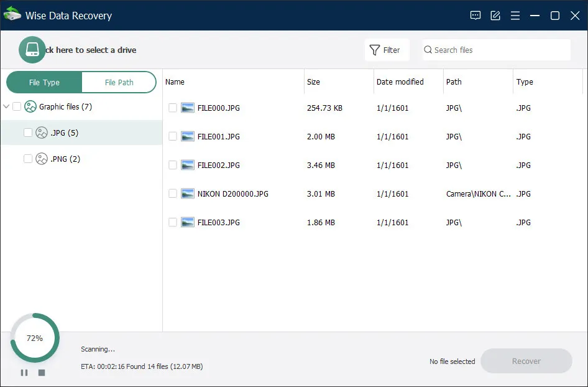Click the FILE002.JPG thumbnail icon
588x387 pixels.
pyautogui.click(x=188, y=165)
